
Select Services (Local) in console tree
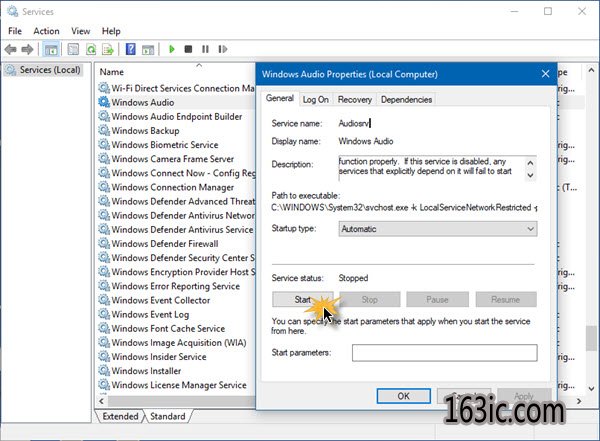(x=43, y=70)
